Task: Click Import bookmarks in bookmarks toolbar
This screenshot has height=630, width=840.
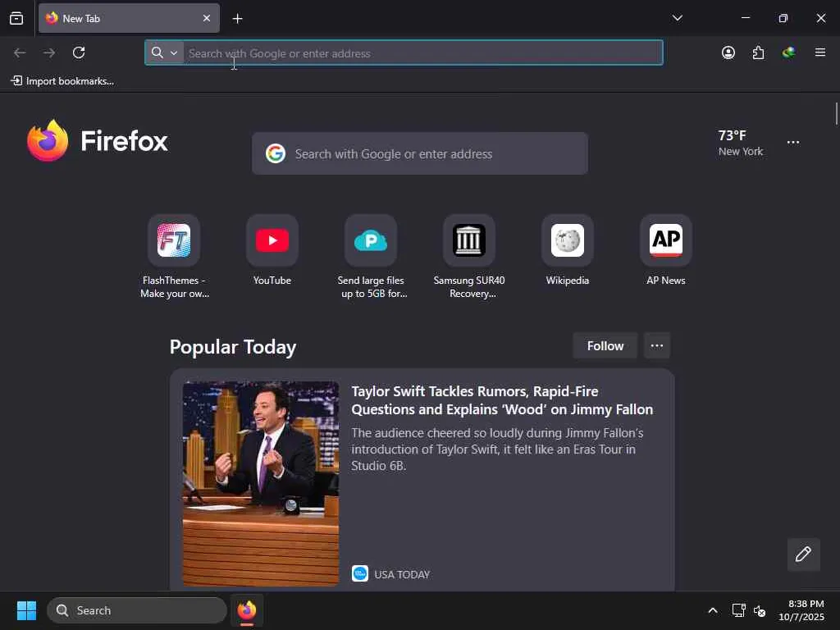Action: pos(62,81)
